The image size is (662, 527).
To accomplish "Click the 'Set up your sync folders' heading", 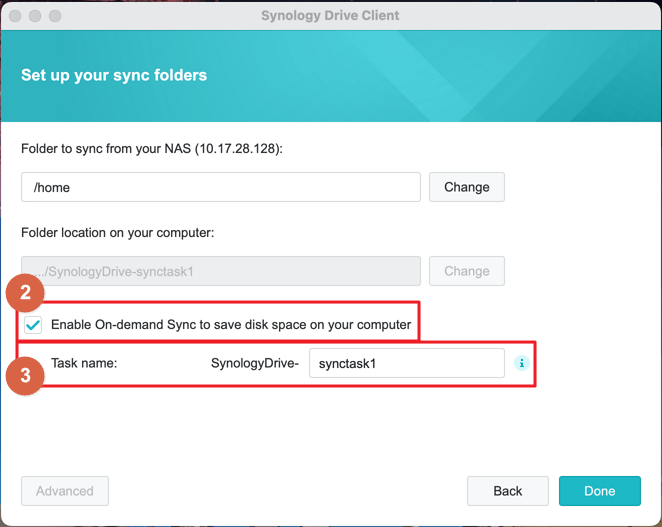I will [x=114, y=75].
